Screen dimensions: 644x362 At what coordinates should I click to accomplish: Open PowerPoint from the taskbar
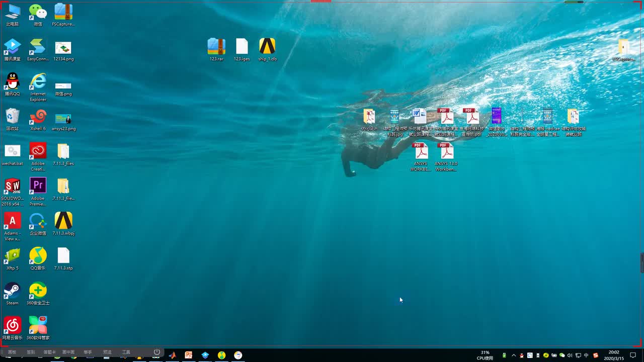pyautogui.click(x=189, y=355)
